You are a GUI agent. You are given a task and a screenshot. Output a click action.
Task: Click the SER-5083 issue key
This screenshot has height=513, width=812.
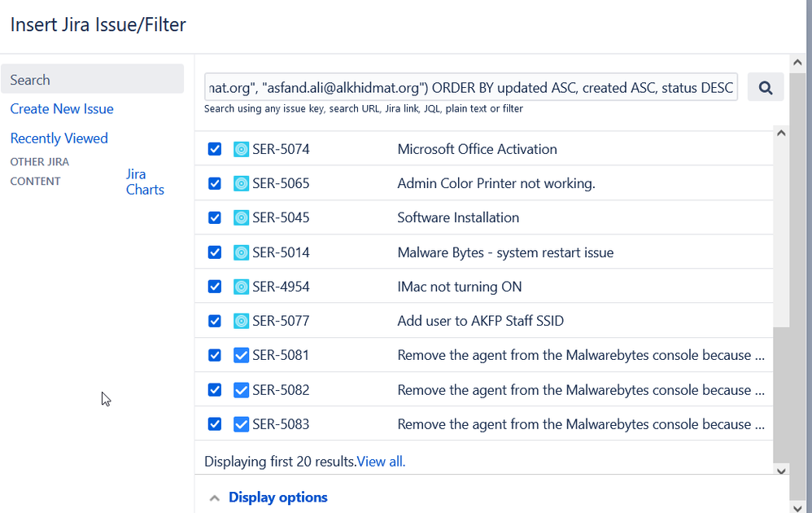click(281, 424)
